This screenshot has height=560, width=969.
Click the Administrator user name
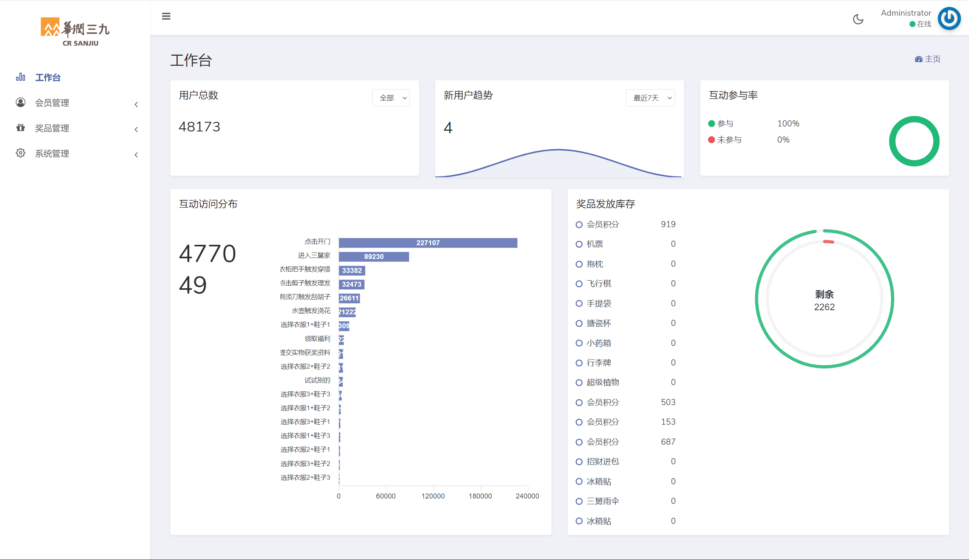pyautogui.click(x=906, y=13)
